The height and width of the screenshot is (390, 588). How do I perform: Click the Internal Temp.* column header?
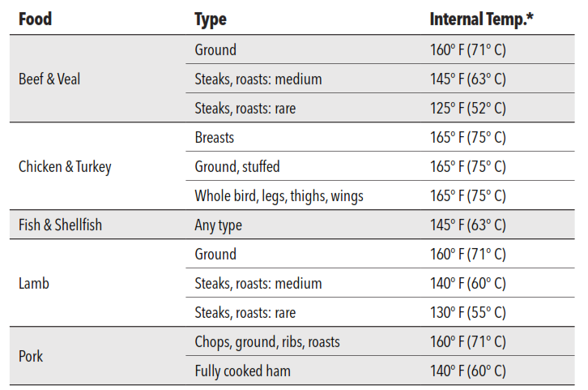pyautogui.click(x=482, y=19)
